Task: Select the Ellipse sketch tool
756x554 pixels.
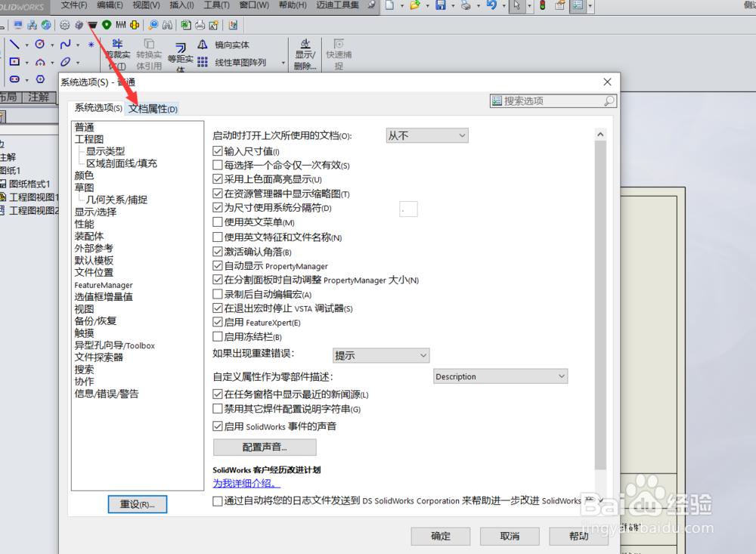Action: click(x=66, y=62)
